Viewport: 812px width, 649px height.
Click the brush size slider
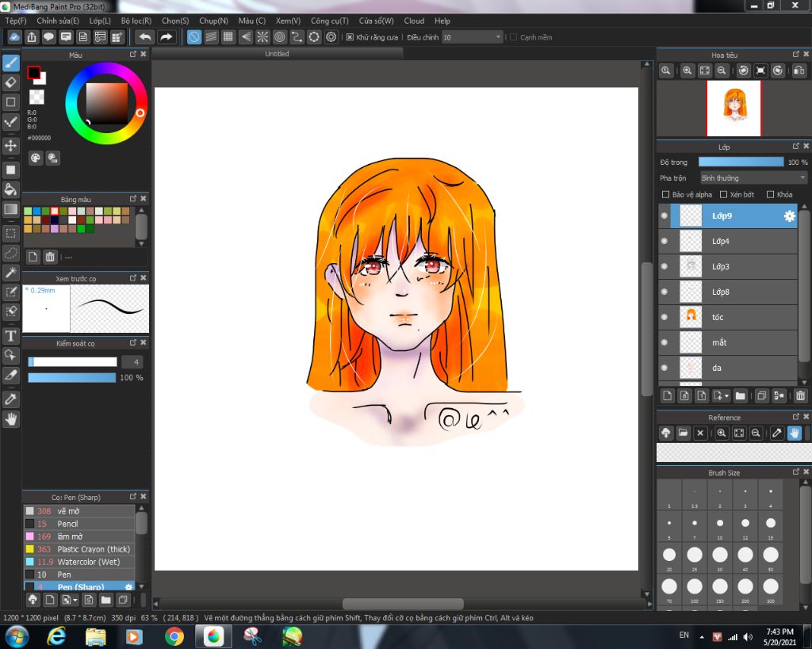[x=72, y=362]
